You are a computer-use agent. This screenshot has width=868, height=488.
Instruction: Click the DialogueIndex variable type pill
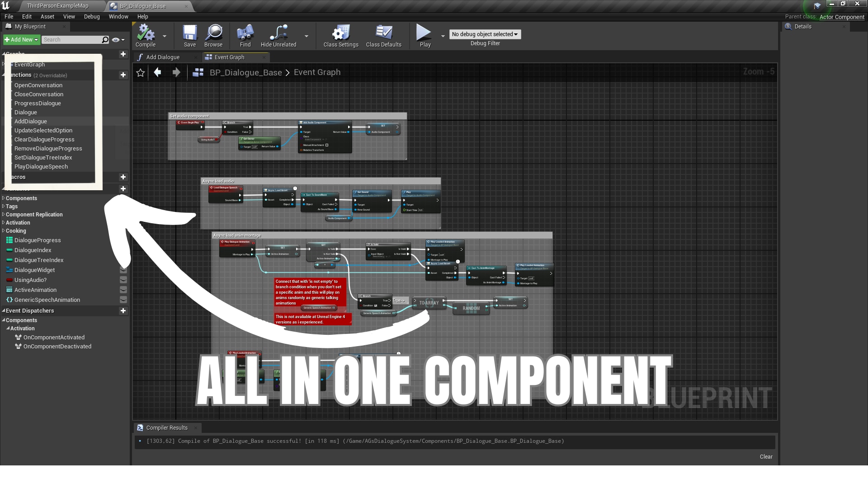point(9,250)
